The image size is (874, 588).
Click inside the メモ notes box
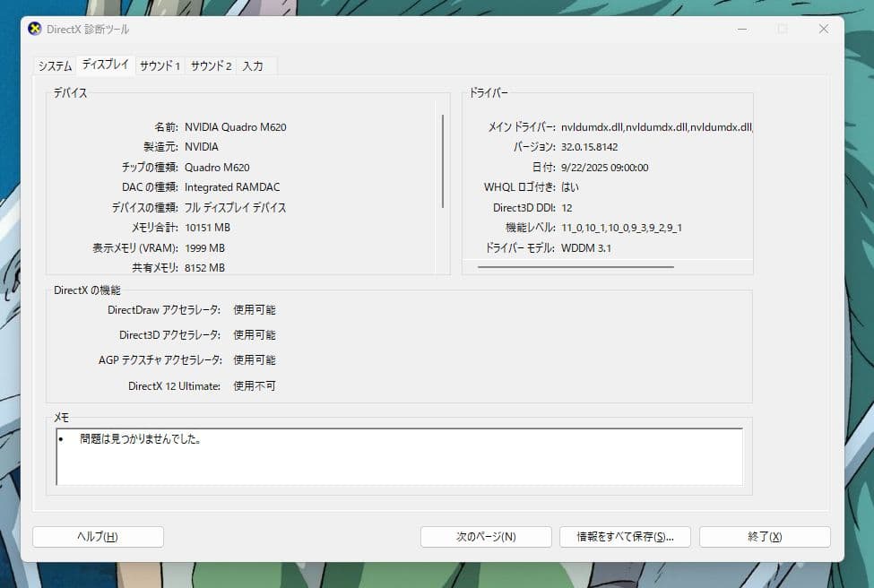pos(399,457)
